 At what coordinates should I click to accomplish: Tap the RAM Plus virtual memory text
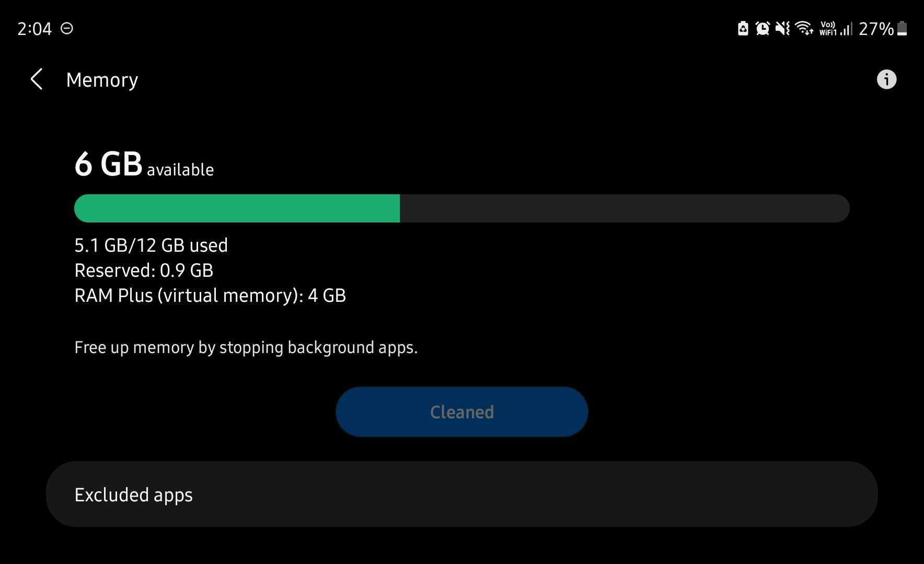210,296
